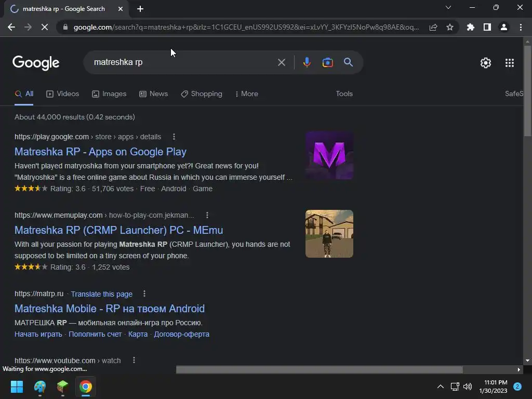This screenshot has width=532, height=399.
Task: Search by image with camera icon
Action: [x=327, y=62]
